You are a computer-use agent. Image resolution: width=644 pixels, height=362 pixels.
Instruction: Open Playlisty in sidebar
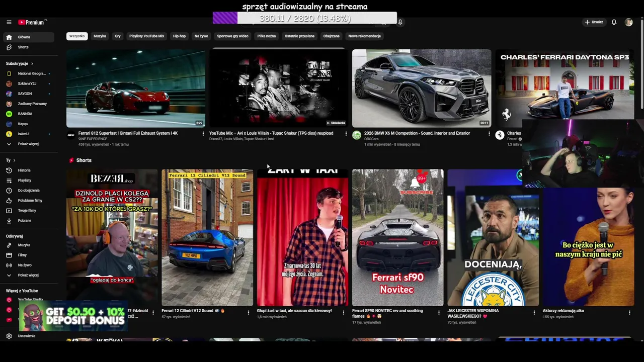pyautogui.click(x=28, y=180)
